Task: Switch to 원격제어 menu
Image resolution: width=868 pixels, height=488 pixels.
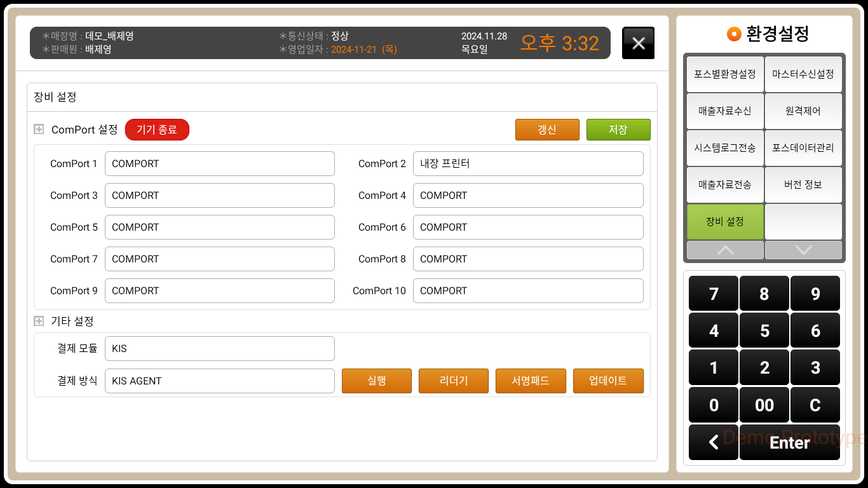Action: tap(803, 111)
